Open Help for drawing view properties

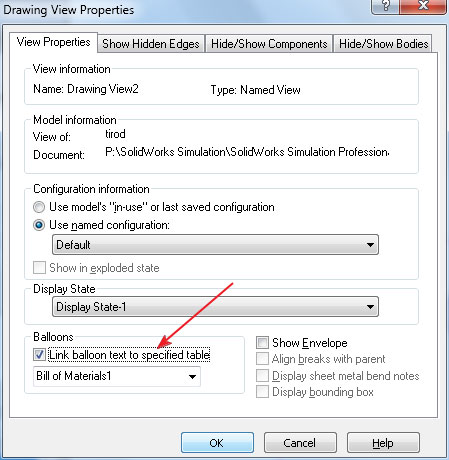pos(383,443)
